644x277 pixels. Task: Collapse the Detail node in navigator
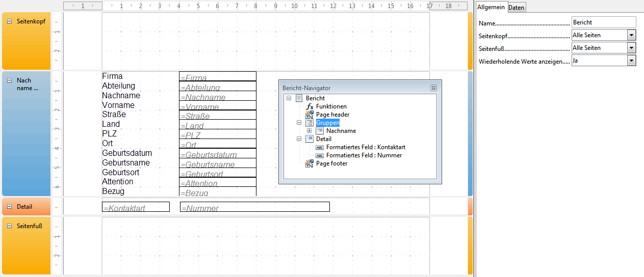pyautogui.click(x=299, y=139)
